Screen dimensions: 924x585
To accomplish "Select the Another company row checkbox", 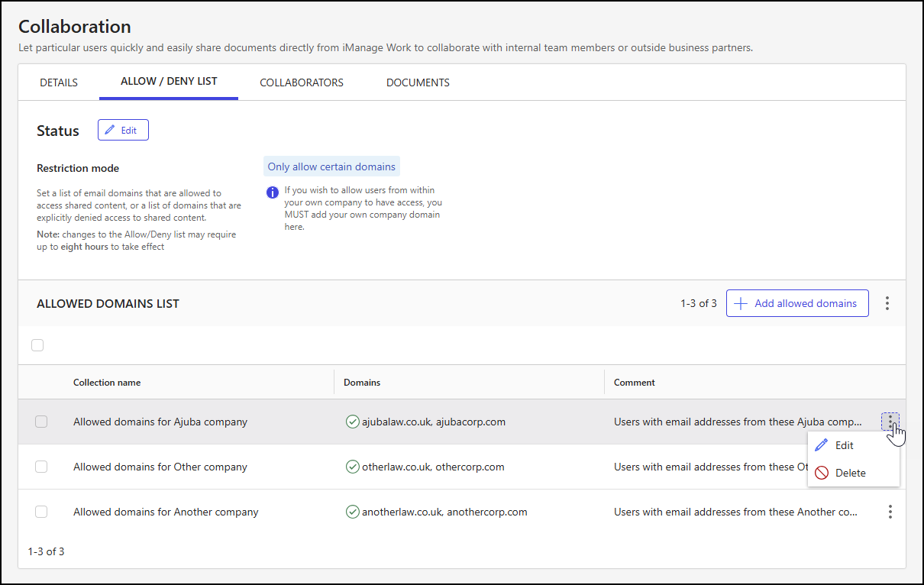I will [x=41, y=512].
